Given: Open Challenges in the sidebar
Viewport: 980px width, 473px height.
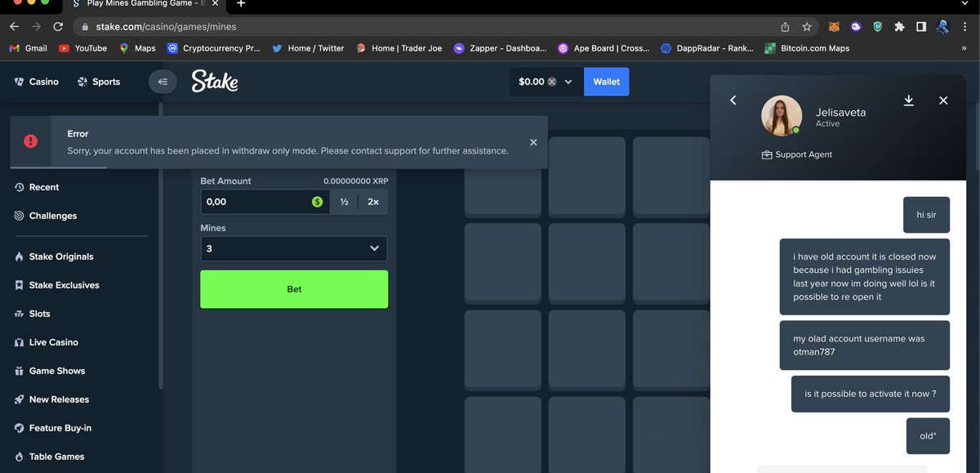Looking at the screenshot, I should point(46,216).
